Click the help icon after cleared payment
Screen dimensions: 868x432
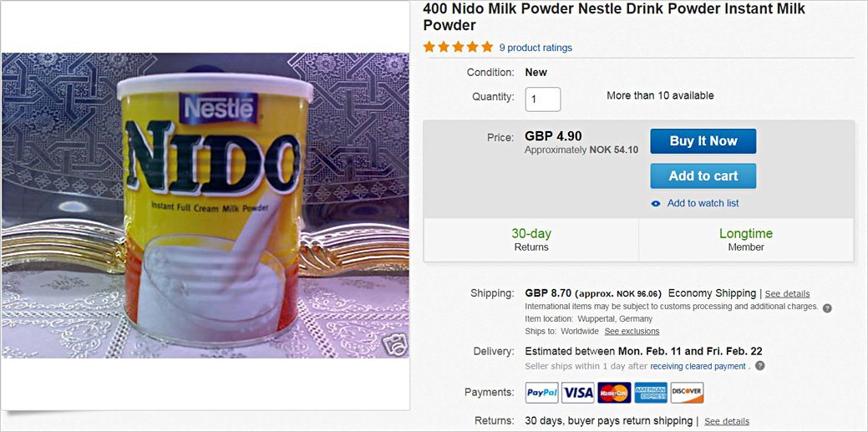coord(760,366)
